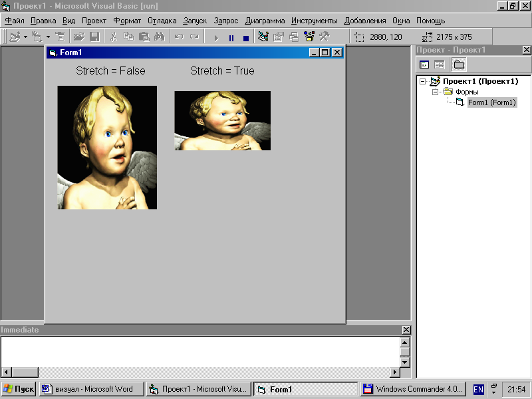The width and height of the screenshot is (532, 399).
Task: Click Immediate window scroll up arrow
Action: 405,342
